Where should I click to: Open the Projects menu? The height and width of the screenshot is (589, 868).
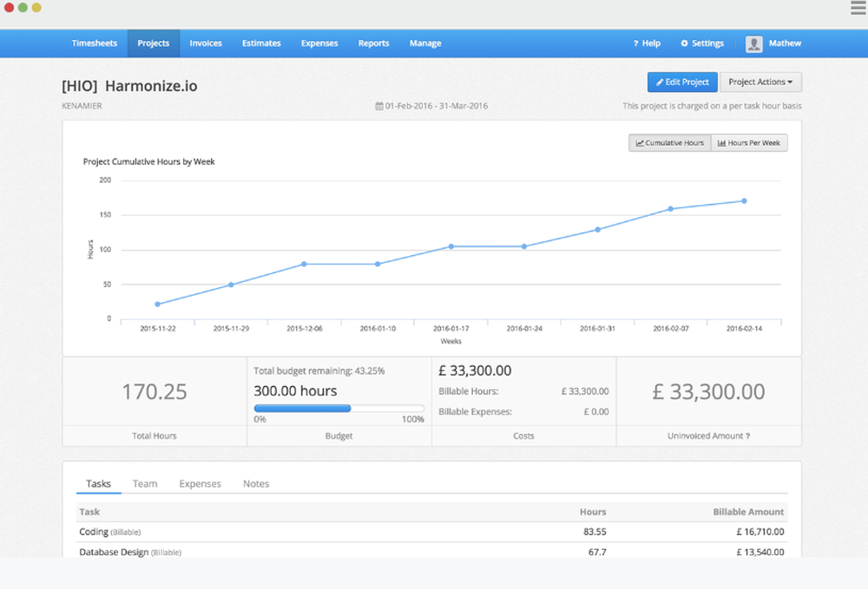[154, 43]
